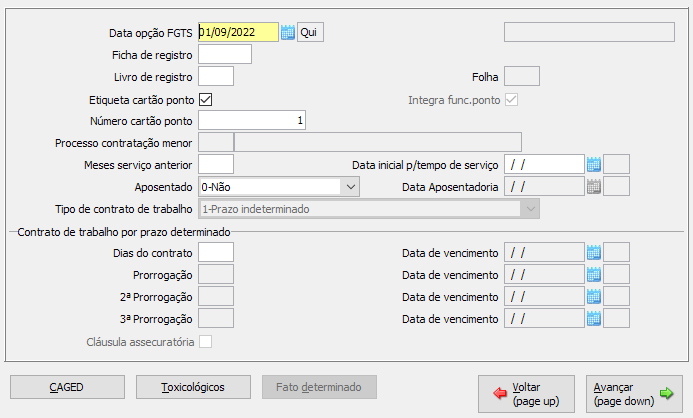Open calendar icon beside Data Aposentadoria

593,186
